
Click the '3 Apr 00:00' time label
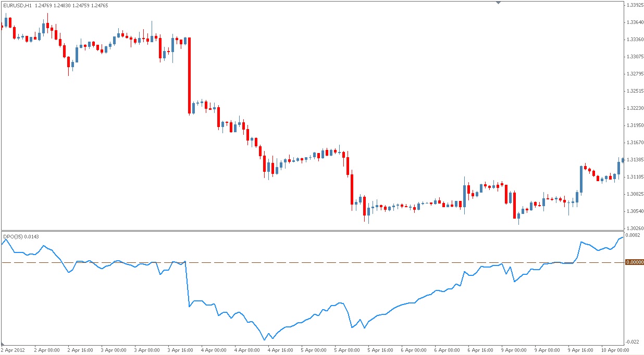pos(114,350)
